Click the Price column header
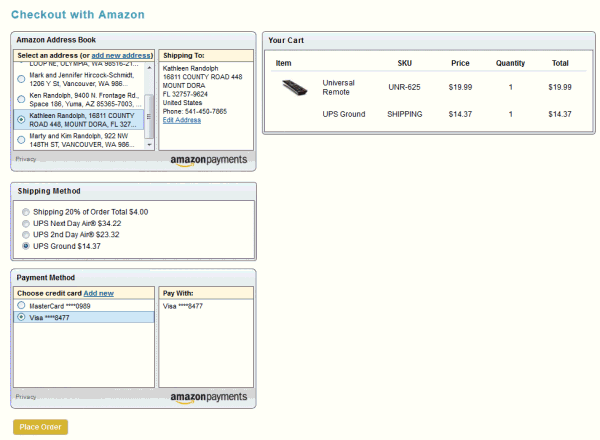600x440 pixels. point(460,63)
